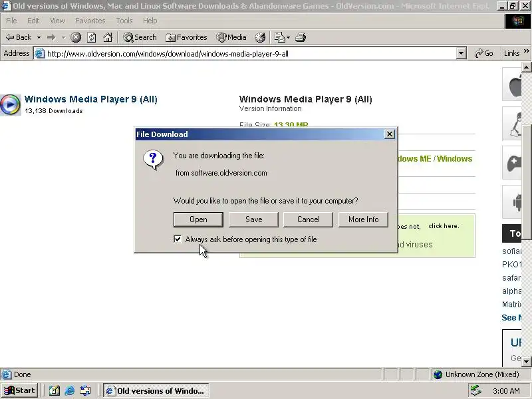Follow the 'click here' link
Screen dimensions: 532x399
coord(444,226)
